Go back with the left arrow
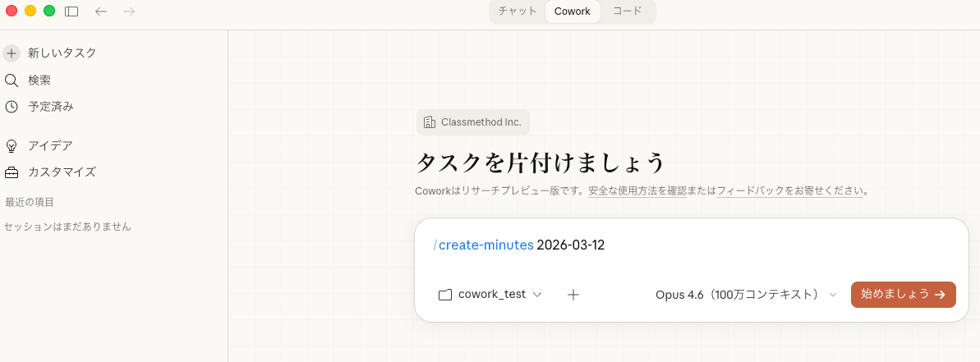Viewport: 980px width, 362px height. tap(100, 11)
